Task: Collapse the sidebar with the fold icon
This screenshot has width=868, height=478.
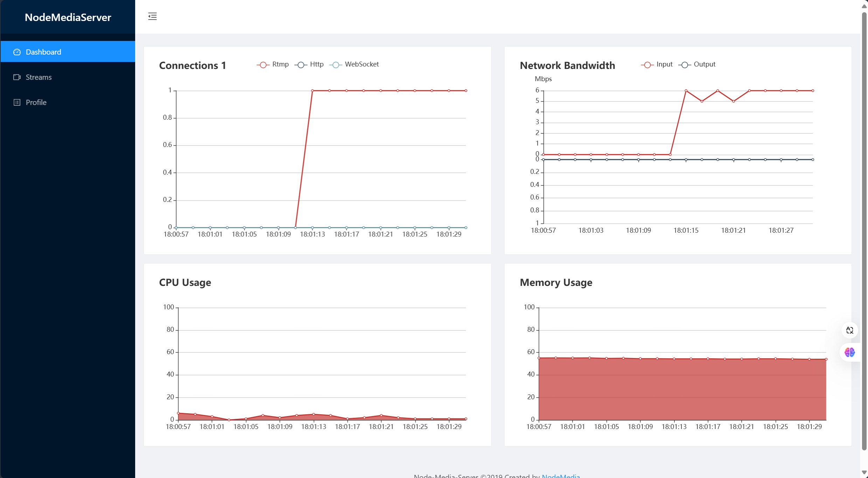Action: tap(152, 16)
